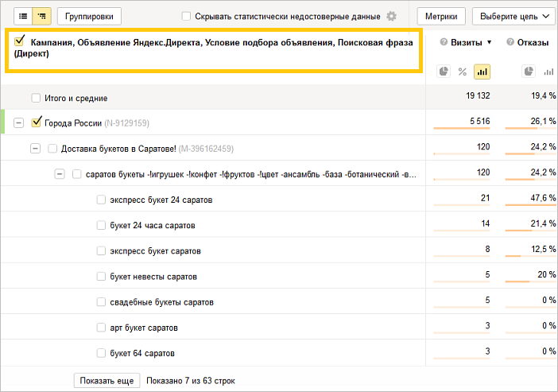The height and width of the screenshot is (392, 558).
Task: Select the tree view icon
Action: [41, 16]
